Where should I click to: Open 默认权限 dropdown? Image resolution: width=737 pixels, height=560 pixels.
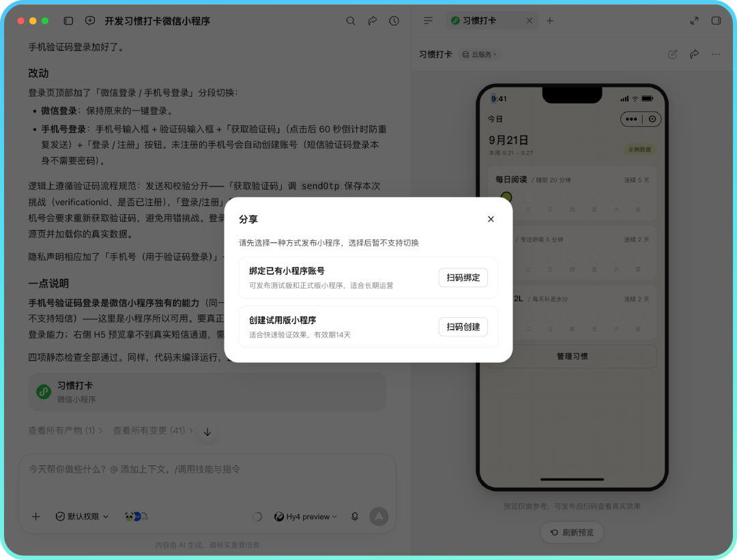click(83, 517)
